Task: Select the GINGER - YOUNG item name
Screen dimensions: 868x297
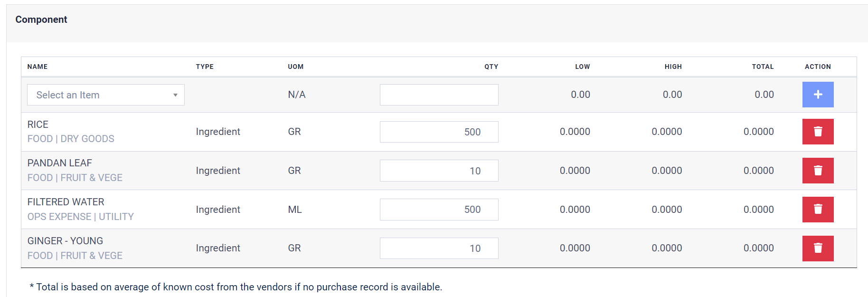Action: tap(65, 241)
